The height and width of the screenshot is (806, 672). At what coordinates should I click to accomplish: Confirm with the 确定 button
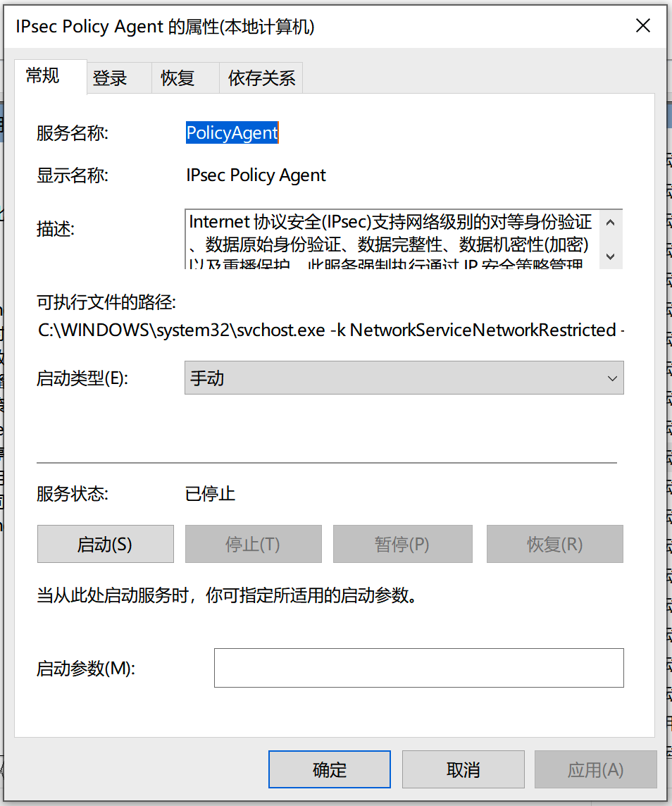point(329,769)
